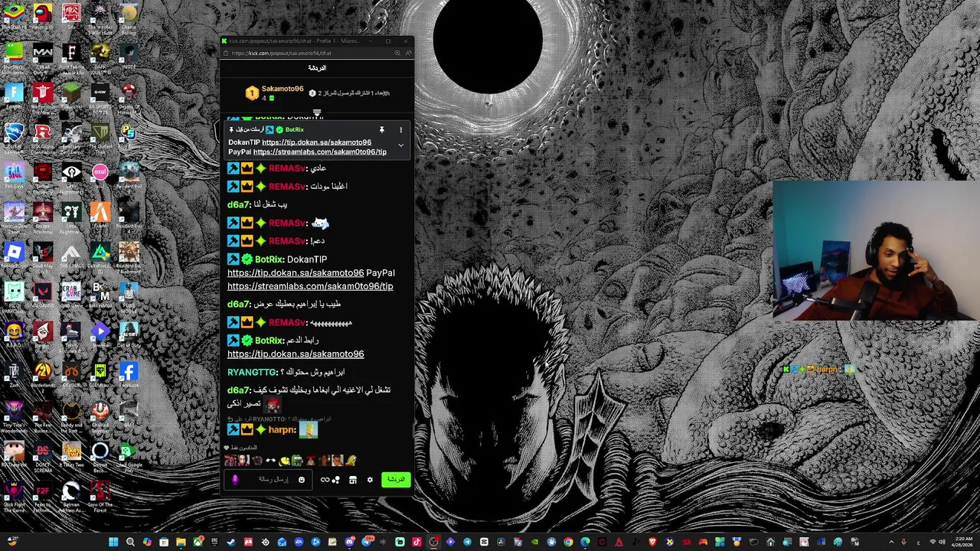Click the sunglasses emote in quick emotes
Viewport: 980px width, 551px height.
(270, 461)
